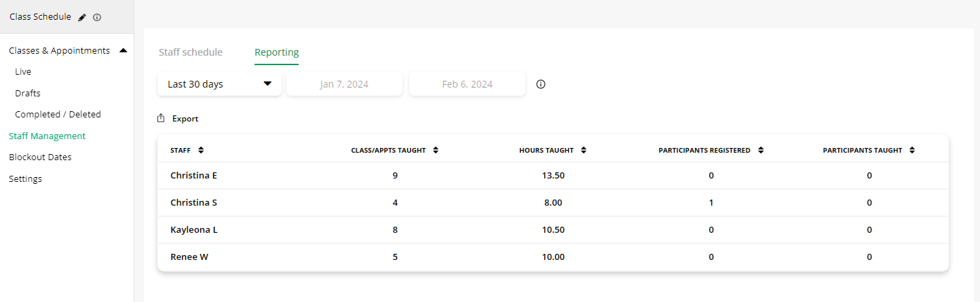This screenshot has width=980, height=302.
Task: Open the Live classes item
Action: coord(23,71)
